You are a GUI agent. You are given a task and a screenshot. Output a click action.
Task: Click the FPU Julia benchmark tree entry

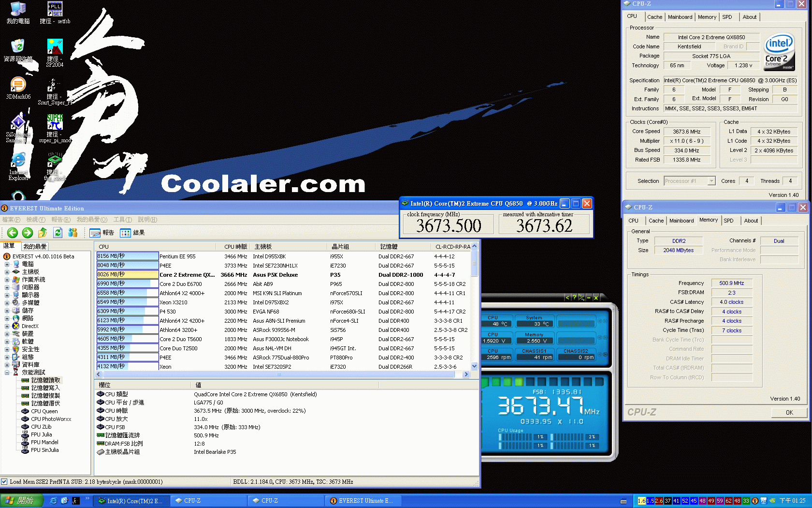coord(41,434)
